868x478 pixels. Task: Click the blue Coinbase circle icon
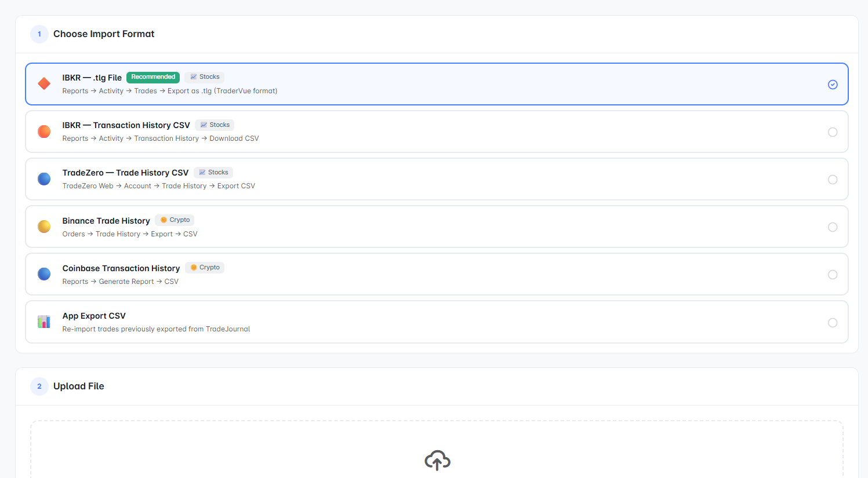[x=44, y=274]
